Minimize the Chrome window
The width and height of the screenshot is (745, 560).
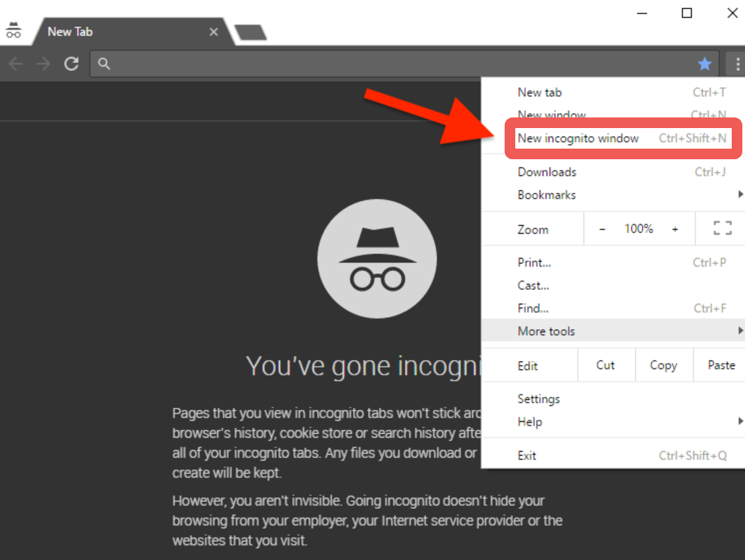click(642, 13)
